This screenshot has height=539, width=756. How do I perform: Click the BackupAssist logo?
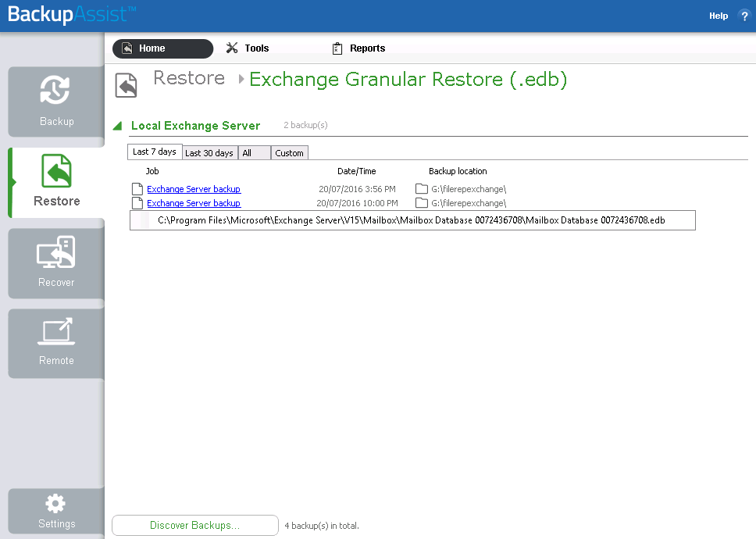(73, 15)
